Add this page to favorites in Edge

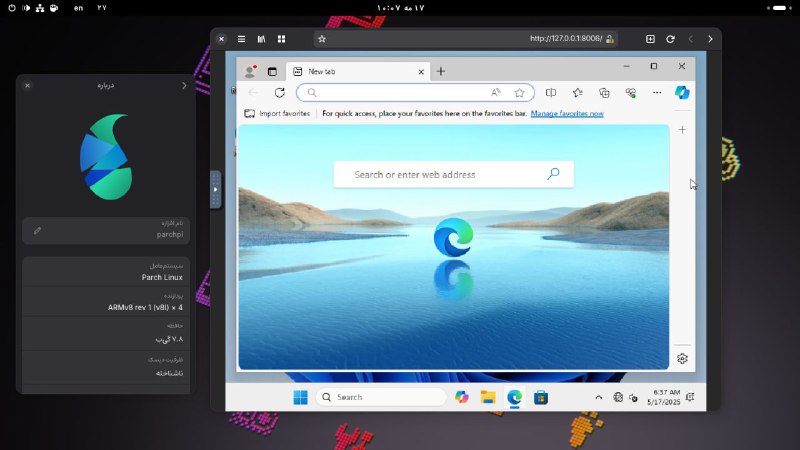pos(519,93)
